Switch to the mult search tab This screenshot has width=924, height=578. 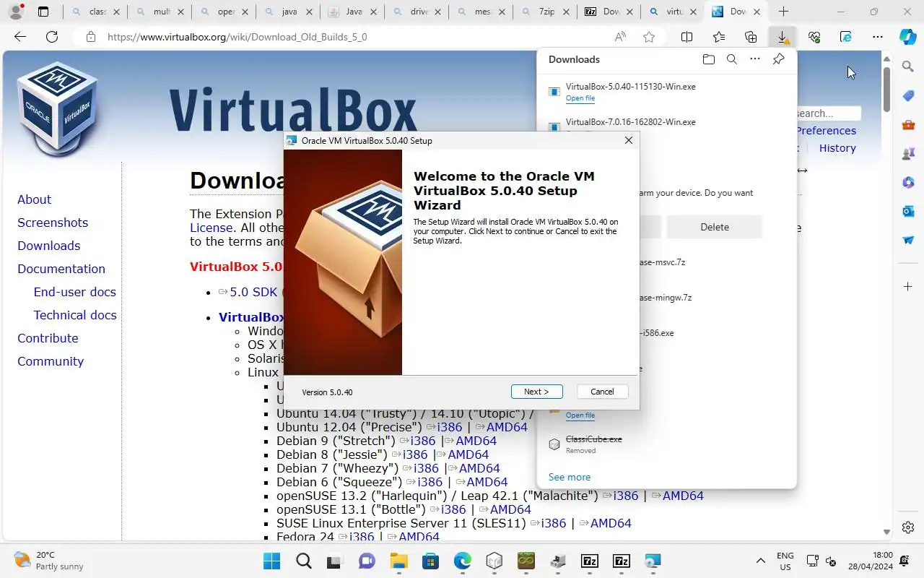(162, 12)
